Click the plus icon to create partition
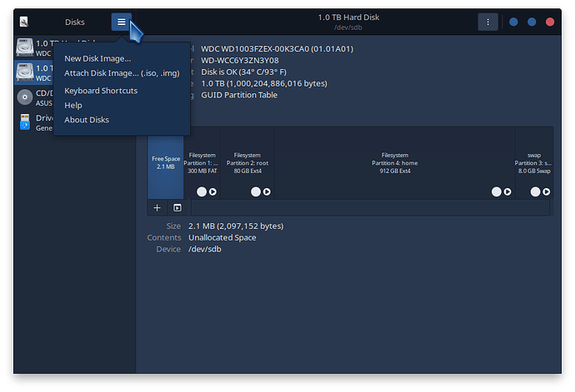575x392 pixels. (157, 208)
